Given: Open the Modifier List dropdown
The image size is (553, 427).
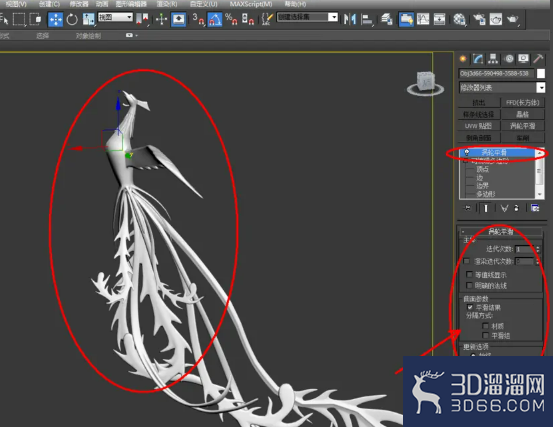Looking at the screenshot, I should point(502,87).
